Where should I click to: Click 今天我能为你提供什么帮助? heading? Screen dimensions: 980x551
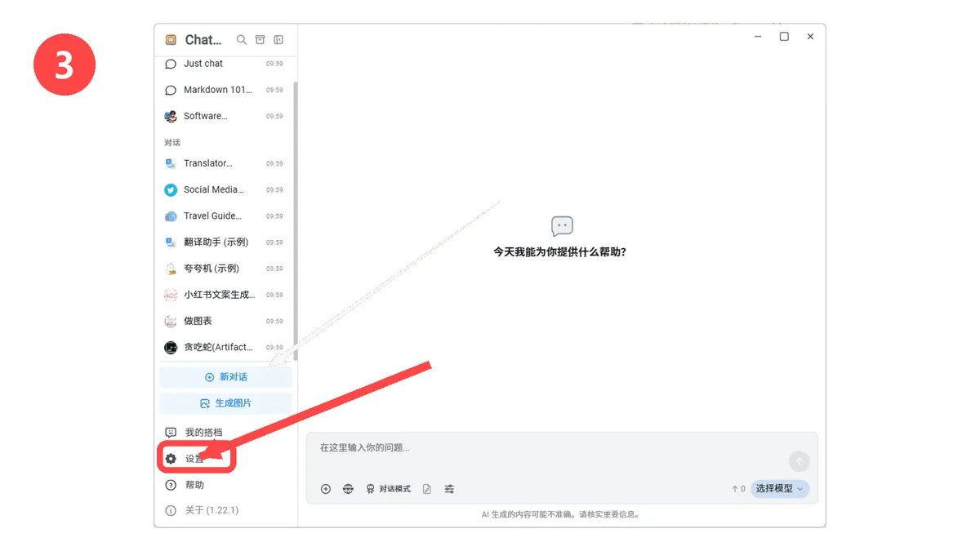[x=560, y=252]
